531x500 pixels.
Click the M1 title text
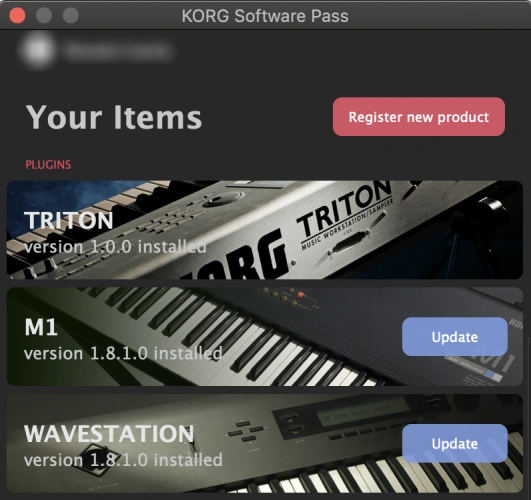41,327
